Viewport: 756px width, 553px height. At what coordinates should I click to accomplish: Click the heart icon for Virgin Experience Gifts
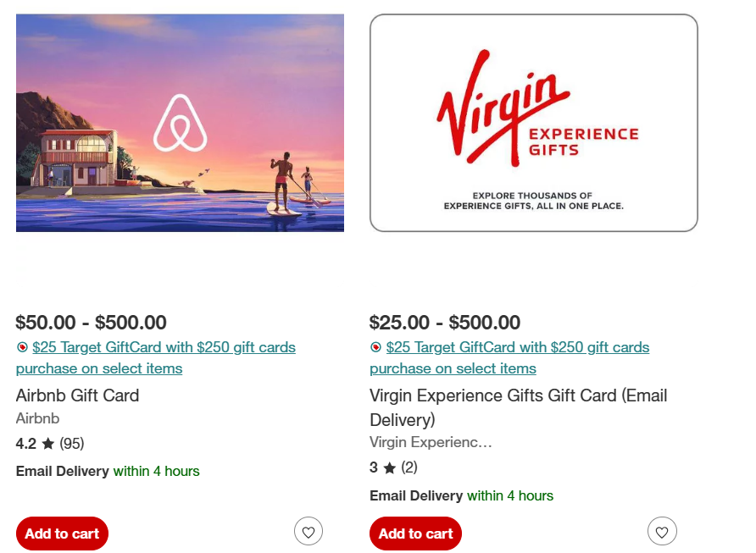point(662,532)
